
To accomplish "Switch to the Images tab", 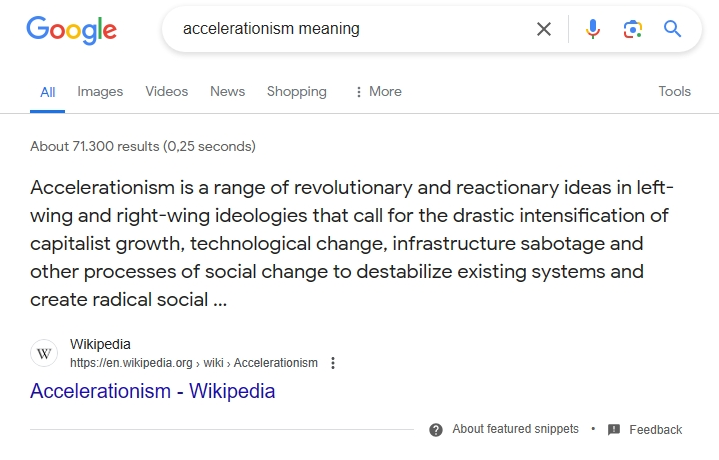I will coord(100,91).
